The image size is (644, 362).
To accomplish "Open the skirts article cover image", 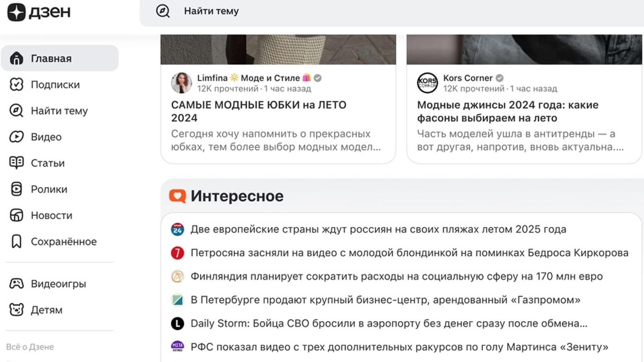I will pyautogui.click(x=278, y=49).
